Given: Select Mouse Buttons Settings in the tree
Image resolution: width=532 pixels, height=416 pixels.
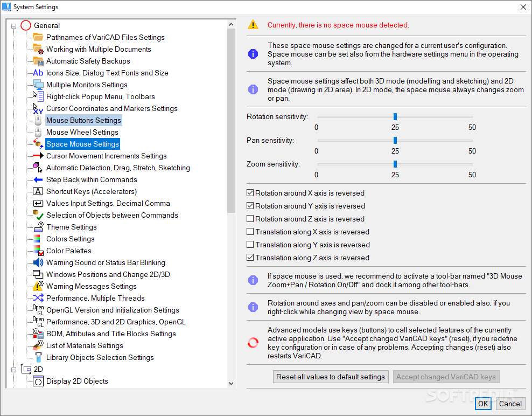Looking at the screenshot, I should point(83,120).
